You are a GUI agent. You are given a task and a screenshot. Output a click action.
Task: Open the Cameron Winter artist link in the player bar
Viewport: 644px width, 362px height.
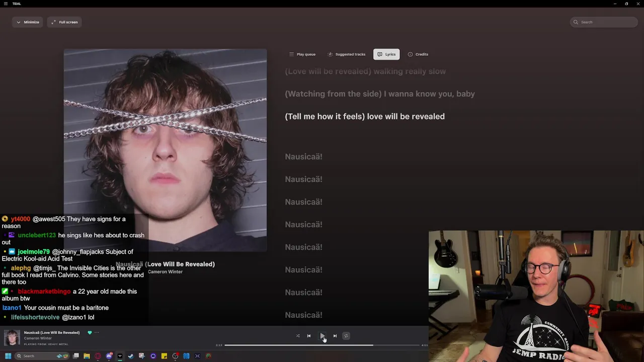38,338
